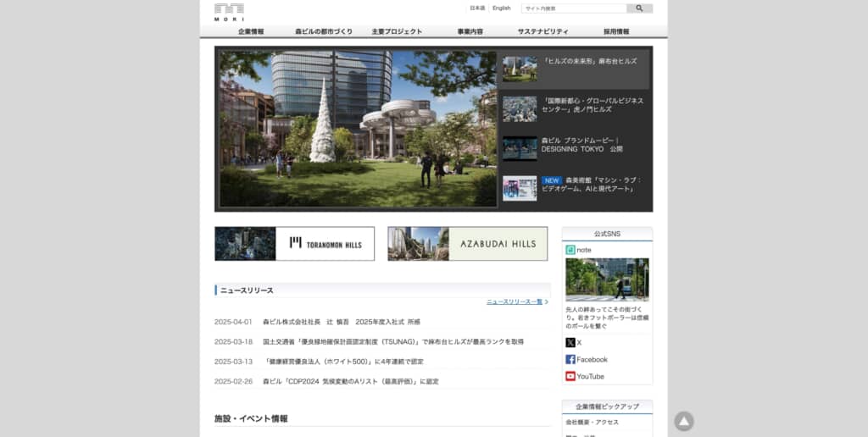The image size is (868, 437).
Task: Open the 2025-04-01 入社式 news item
Action: [342, 322]
